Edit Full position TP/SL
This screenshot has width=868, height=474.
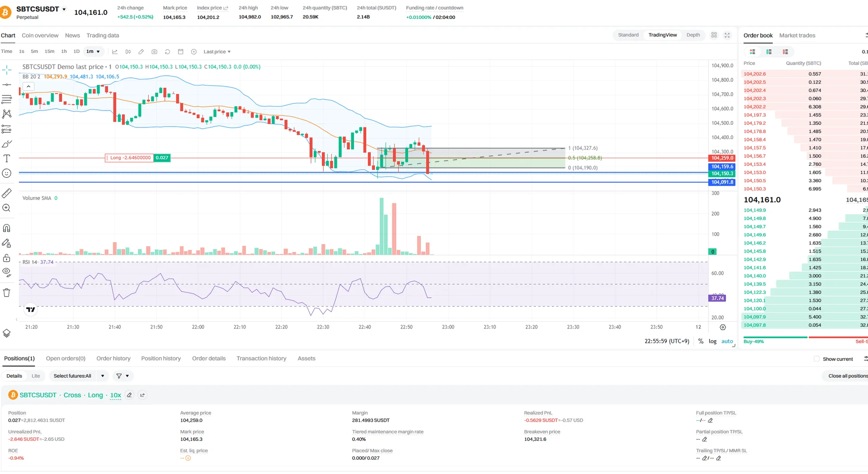tap(710, 420)
